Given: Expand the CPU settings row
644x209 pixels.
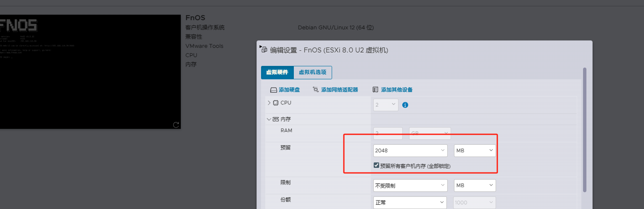Looking at the screenshot, I should tap(269, 103).
